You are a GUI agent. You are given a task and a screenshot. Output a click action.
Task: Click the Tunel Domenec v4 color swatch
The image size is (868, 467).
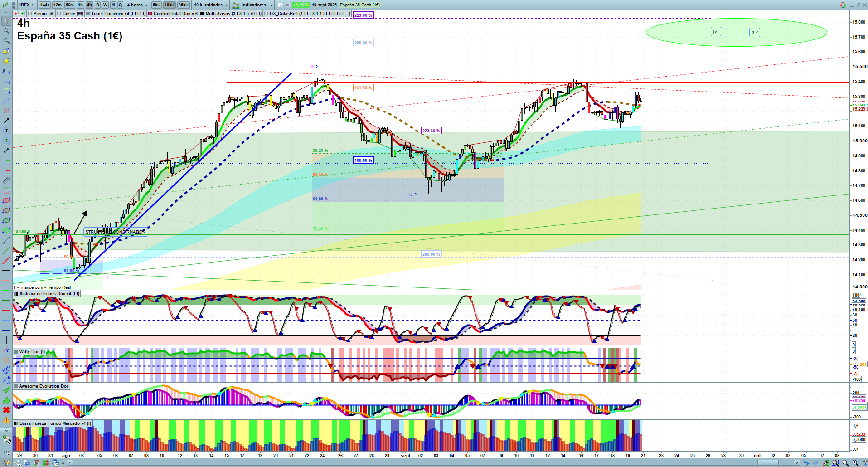(x=88, y=14)
